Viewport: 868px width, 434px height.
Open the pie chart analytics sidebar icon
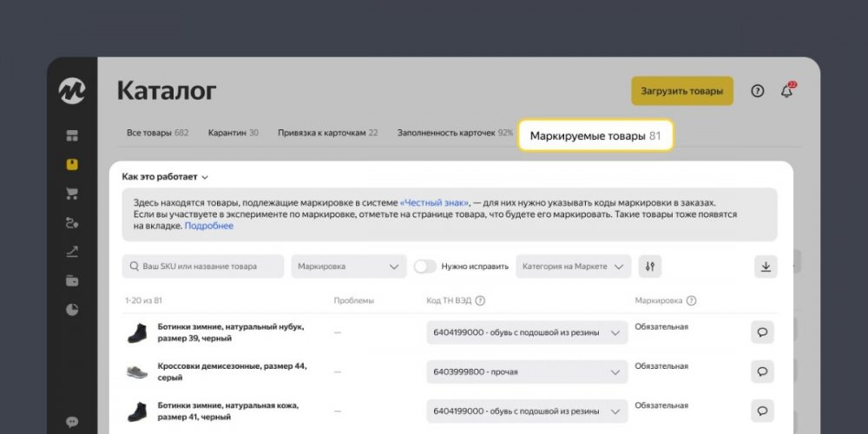[72, 309]
